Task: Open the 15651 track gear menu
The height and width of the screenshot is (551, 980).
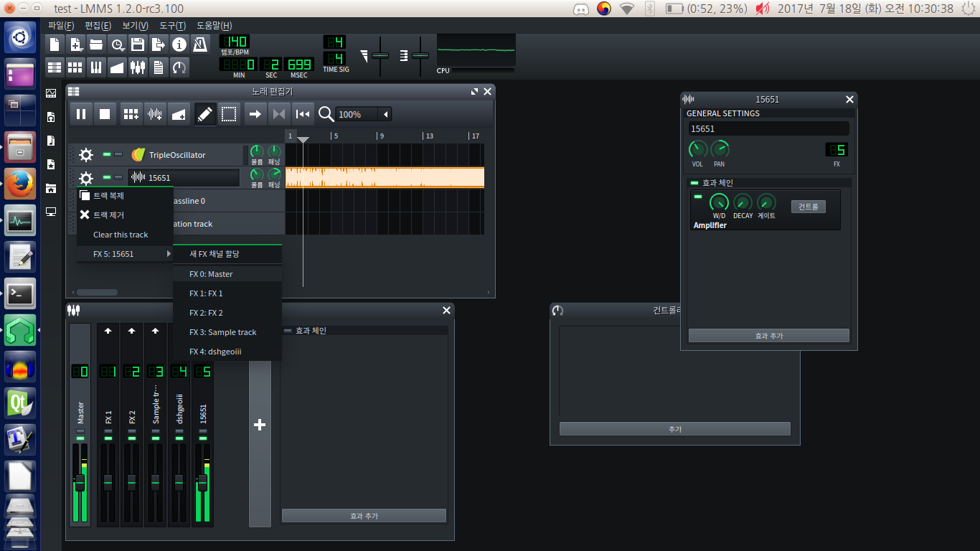Action: coord(86,178)
